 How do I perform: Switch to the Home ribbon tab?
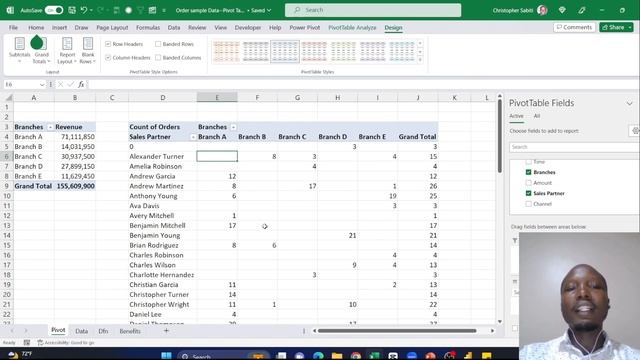coord(36,27)
